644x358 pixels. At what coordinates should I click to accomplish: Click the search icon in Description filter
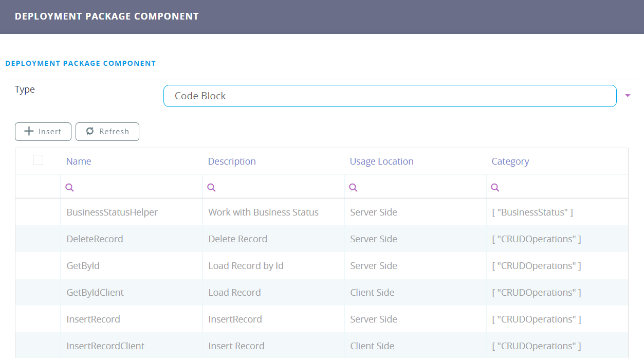pos(211,188)
